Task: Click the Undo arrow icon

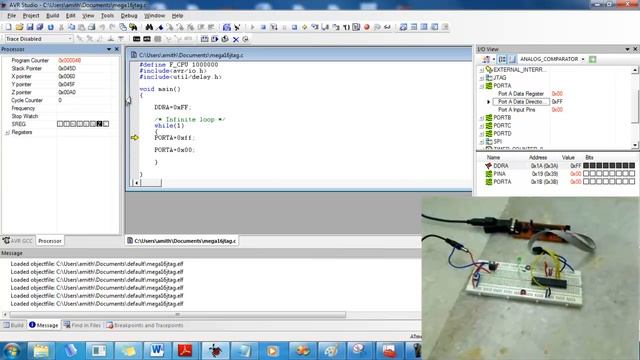Action: [102, 27]
